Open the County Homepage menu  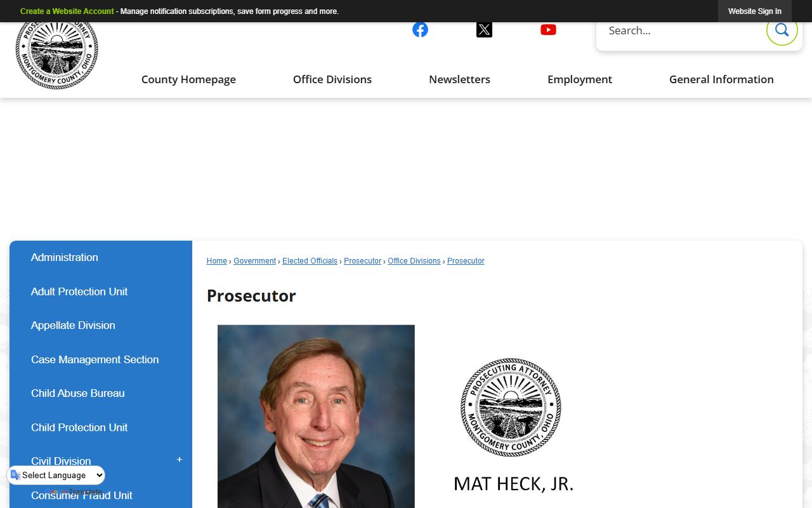point(188,79)
